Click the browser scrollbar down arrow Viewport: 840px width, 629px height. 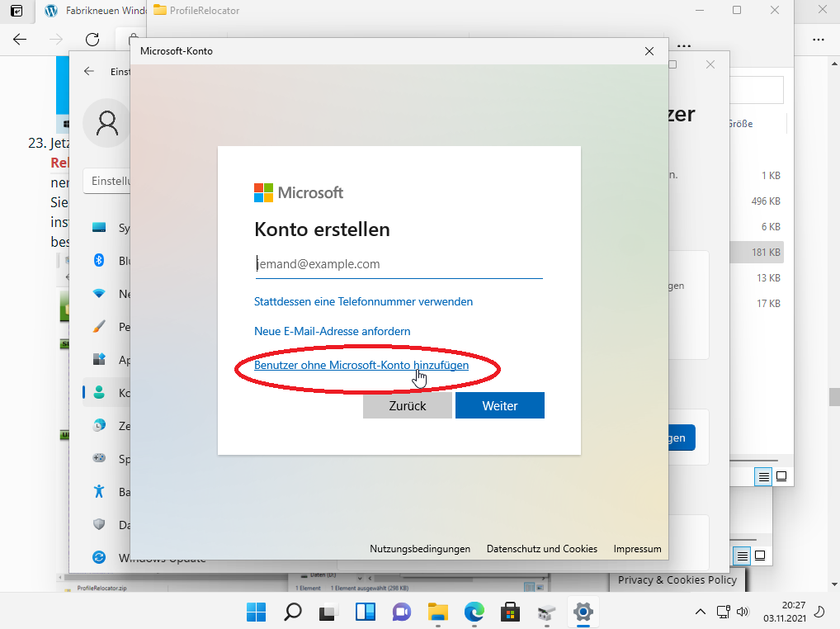(x=834, y=584)
